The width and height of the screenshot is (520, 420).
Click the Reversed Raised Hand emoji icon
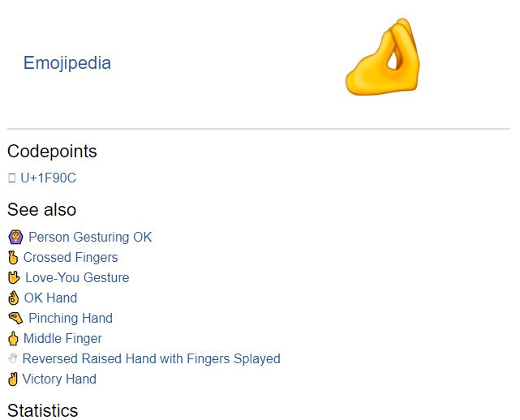pyautogui.click(x=13, y=359)
